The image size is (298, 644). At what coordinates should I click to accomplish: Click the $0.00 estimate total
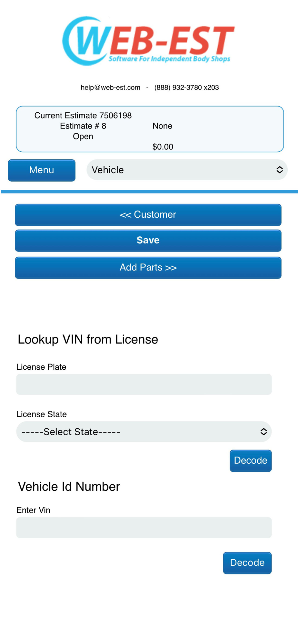(163, 147)
